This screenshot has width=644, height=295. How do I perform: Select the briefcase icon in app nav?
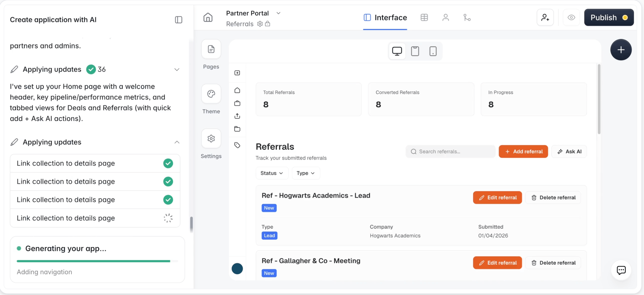[x=237, y=103]
